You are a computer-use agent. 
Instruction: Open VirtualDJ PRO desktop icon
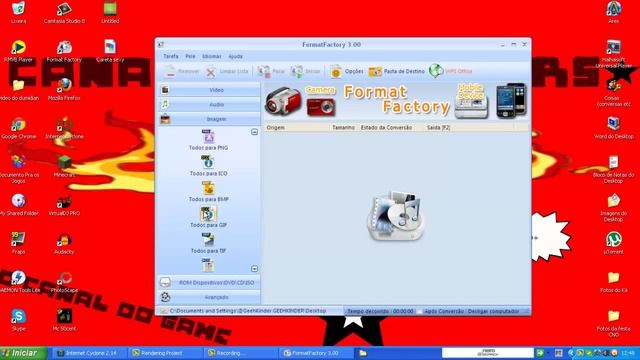click(x=64, y=205)
